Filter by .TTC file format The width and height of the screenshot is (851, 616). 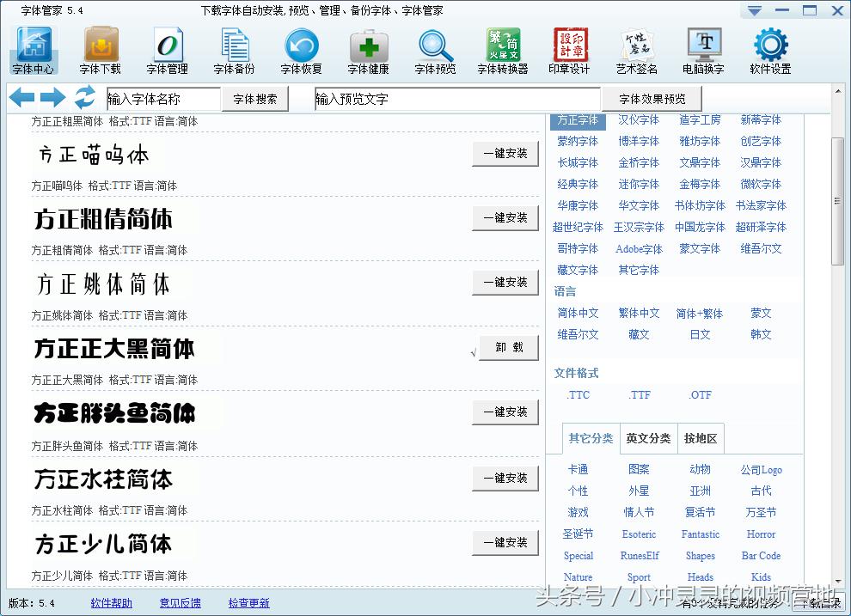click(578, 395)
